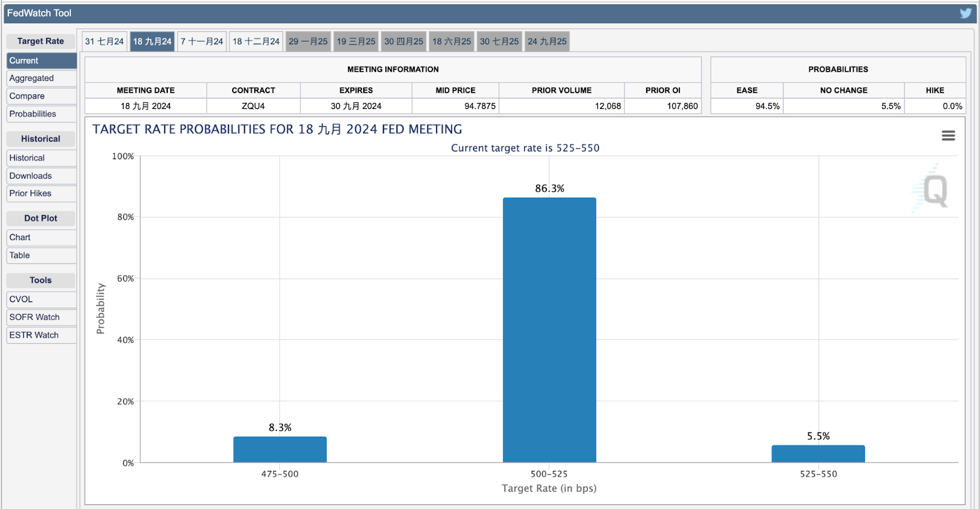980x509 pixels.
Task: Select the 7 十一月24 meeting tab
Action: 202,42
